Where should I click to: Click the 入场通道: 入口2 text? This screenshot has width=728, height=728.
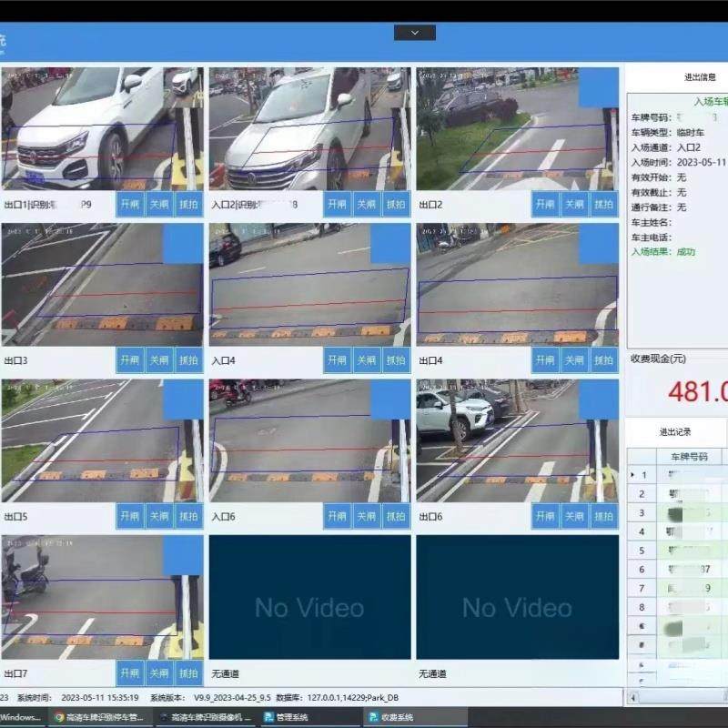click(666, 147)
